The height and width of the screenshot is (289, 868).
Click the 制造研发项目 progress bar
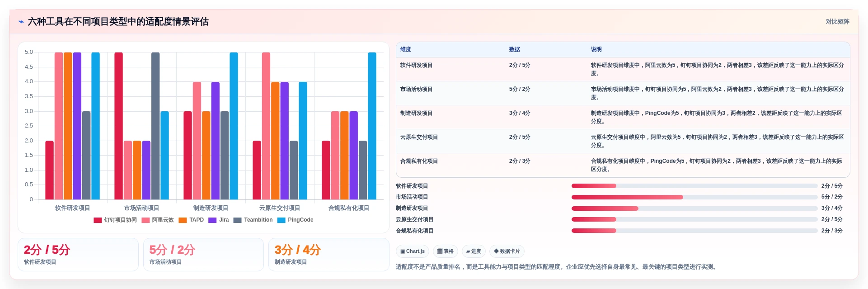pyautogui.click(x=694, y=208)
